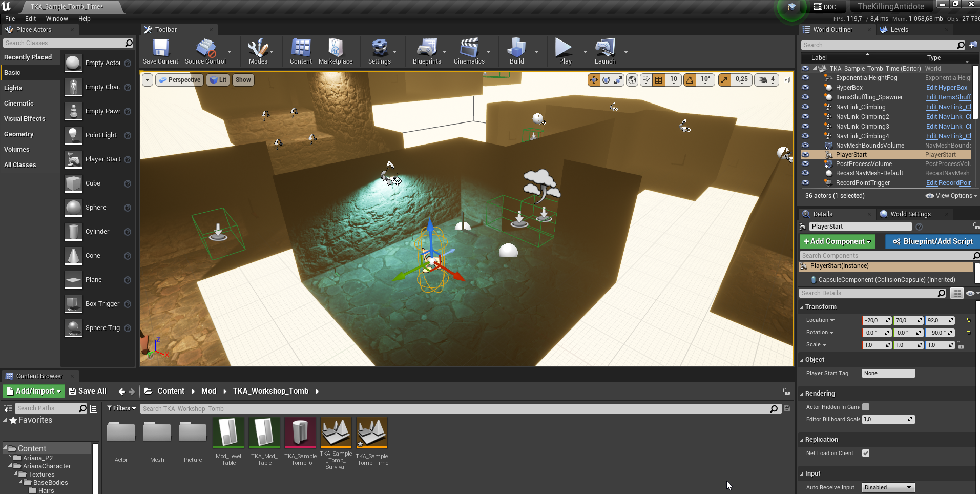
Task: Toggle visibility of PostProcessVolume actor
Action: click(x=805, y=164)
